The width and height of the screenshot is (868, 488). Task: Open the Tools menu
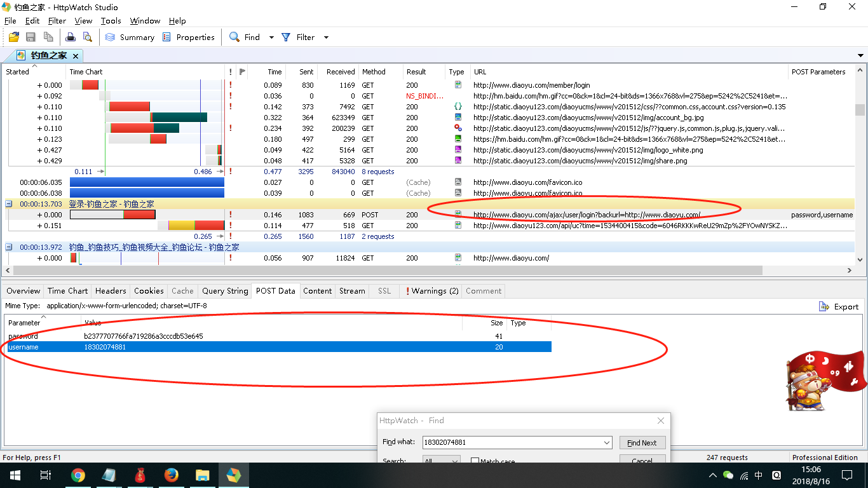tap(111, 21)
